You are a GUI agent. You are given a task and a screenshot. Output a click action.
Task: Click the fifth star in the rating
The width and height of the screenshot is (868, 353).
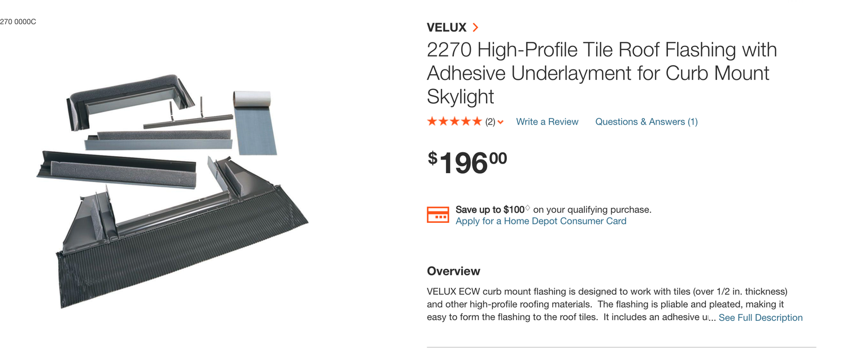tap(478, 121)
